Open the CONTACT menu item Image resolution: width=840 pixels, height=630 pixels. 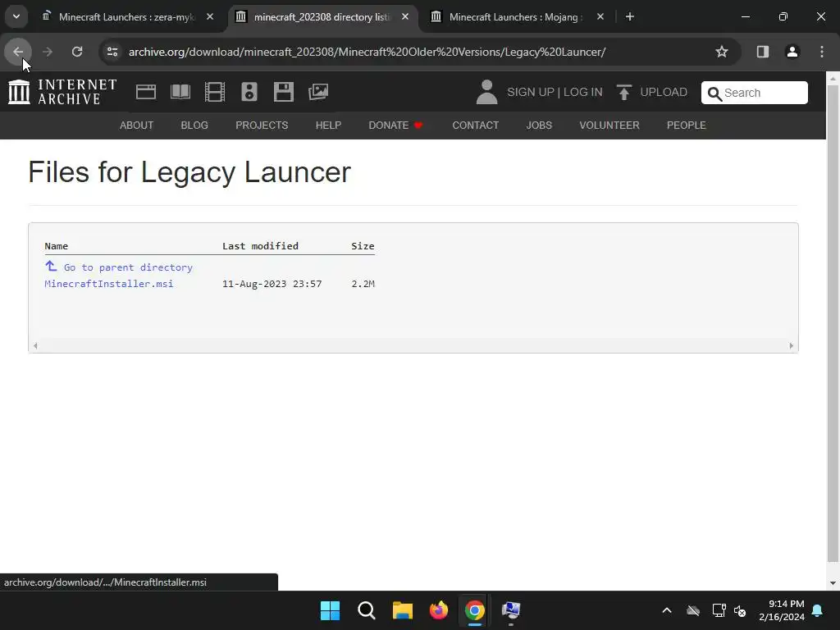pos(476,126)
